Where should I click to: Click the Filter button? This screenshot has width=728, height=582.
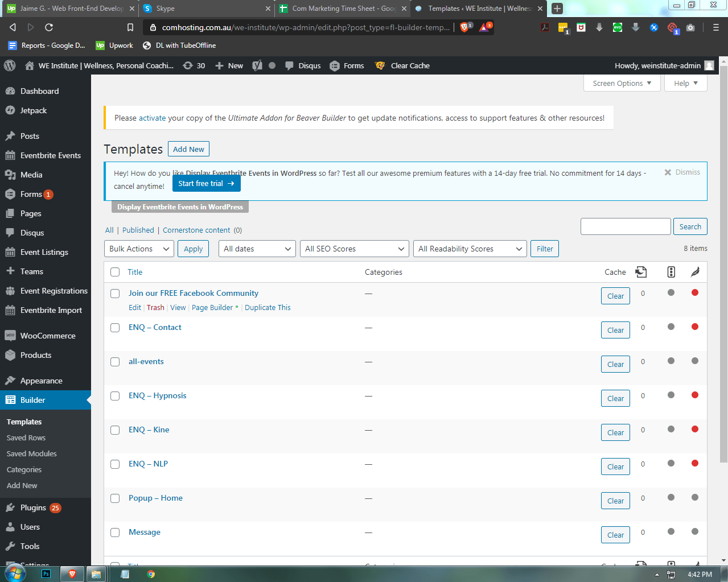point(545,249)
